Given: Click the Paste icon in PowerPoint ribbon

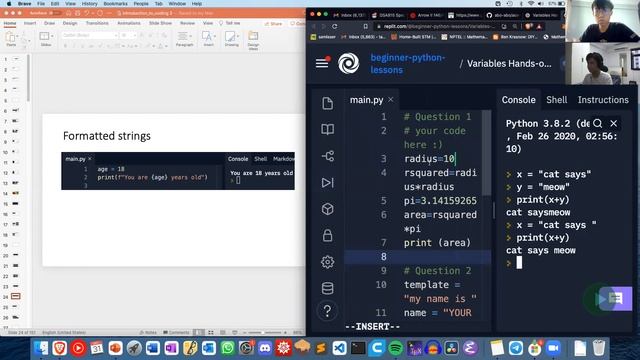Looking at the screenshot, I should 11,38.
